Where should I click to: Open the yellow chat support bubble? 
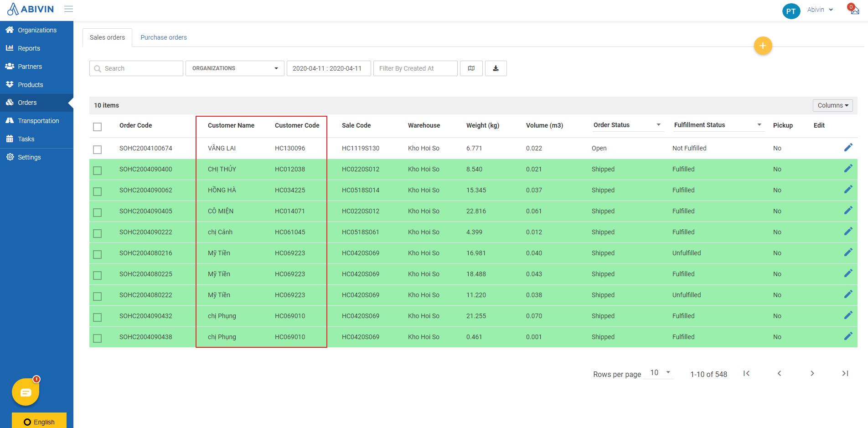pyautogui.click(x=26, y=392)
